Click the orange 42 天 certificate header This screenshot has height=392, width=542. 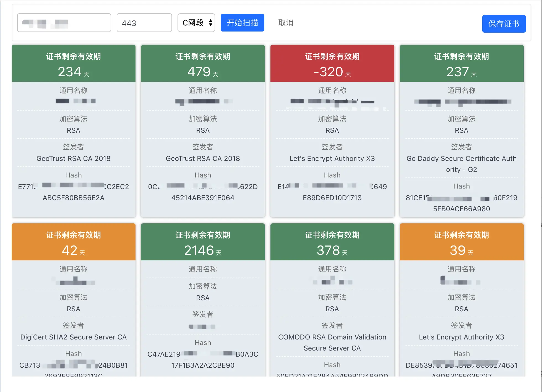click(73, 242)
